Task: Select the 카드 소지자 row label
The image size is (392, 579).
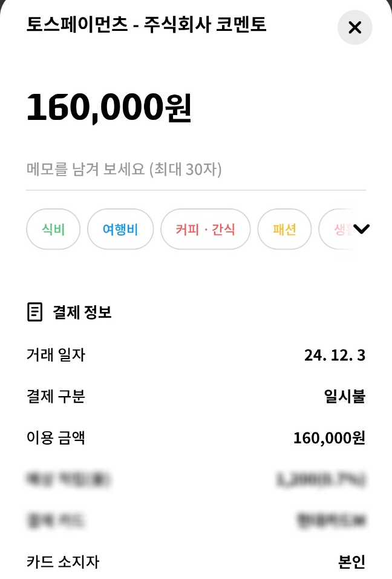Action: (x=63, y=562)
